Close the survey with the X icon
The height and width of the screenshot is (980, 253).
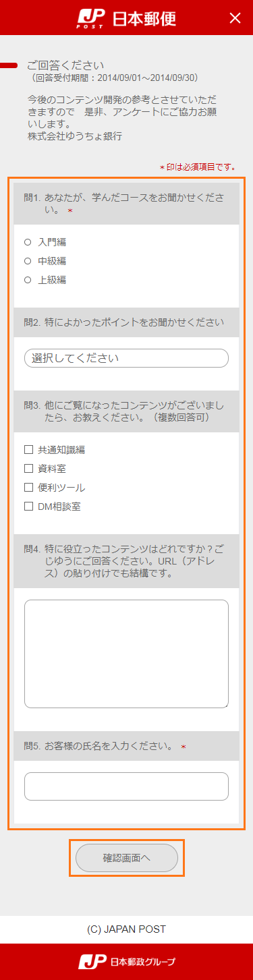(x=235, y=18)
